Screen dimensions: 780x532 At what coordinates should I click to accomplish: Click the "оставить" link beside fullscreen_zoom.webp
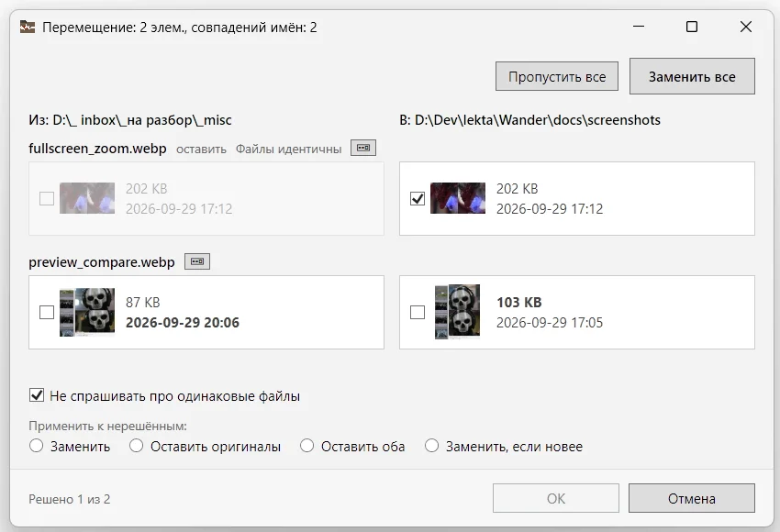(201, 150)
